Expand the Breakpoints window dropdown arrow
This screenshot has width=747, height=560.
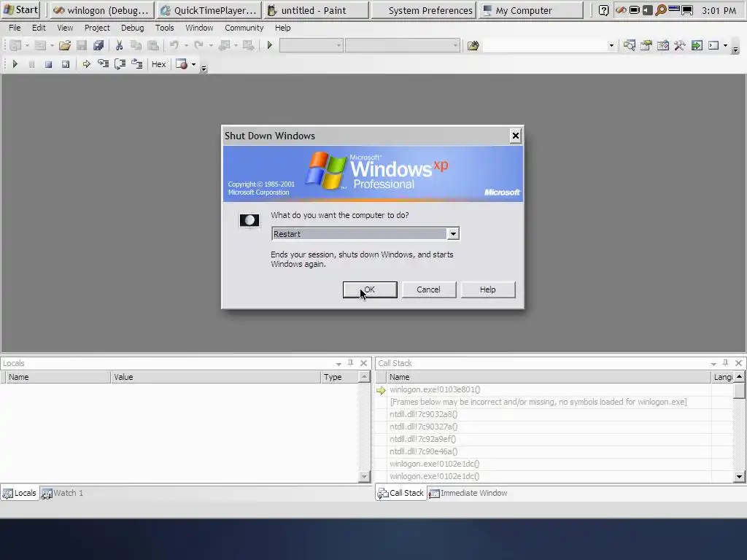click(193, 64)
